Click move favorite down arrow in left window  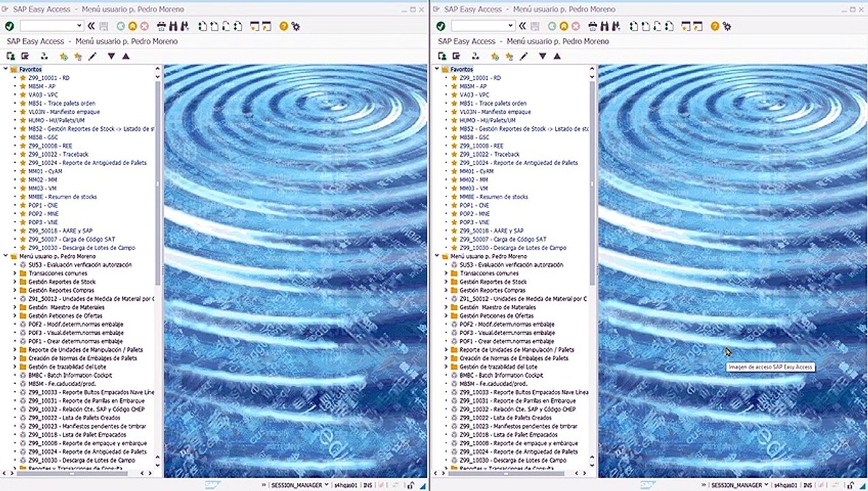click(111, 56)
